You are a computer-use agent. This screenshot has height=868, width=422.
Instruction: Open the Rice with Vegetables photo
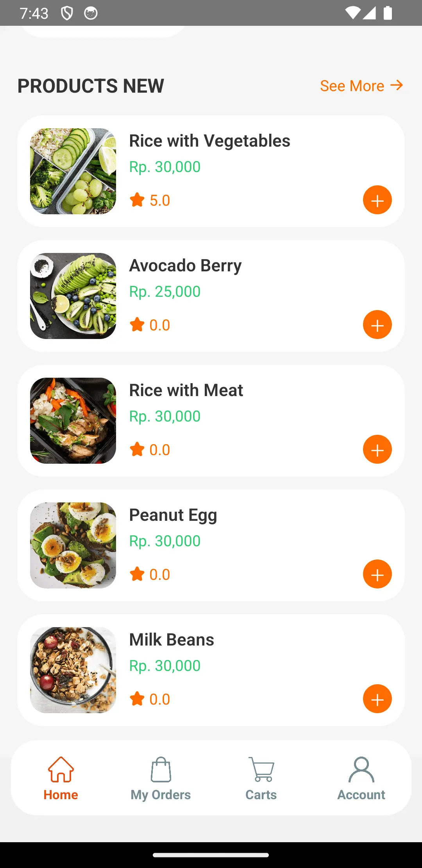tap(73, 171)
